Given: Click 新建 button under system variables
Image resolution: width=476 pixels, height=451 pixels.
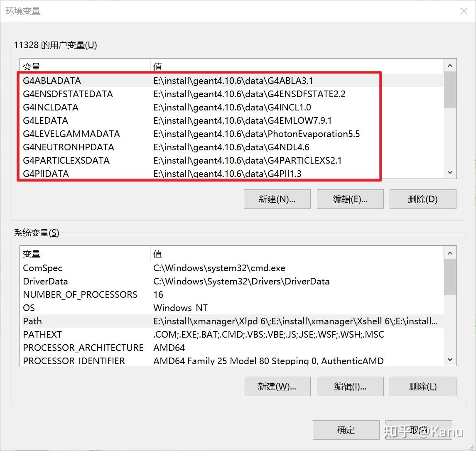Looking at the screenshot, I should (277, 386).
